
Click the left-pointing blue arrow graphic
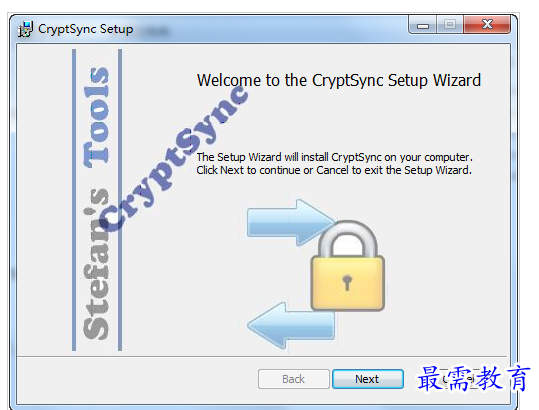(x=291, y=325)
